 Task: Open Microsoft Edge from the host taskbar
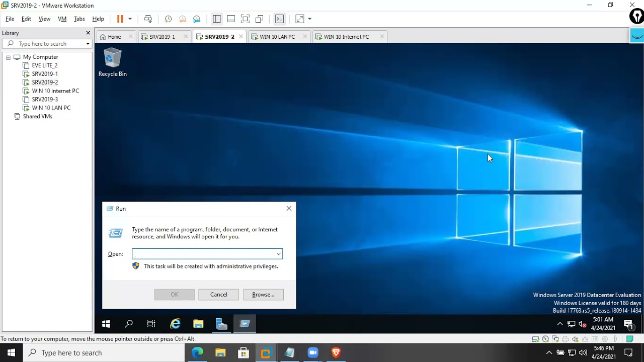click(x=197, y=353)
